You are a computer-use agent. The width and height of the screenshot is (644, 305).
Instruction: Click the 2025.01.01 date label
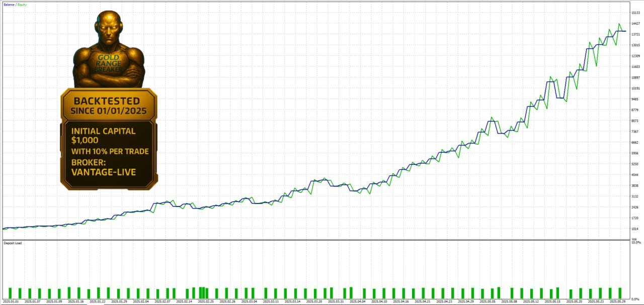pyautogui.click(x=11, y=302)
